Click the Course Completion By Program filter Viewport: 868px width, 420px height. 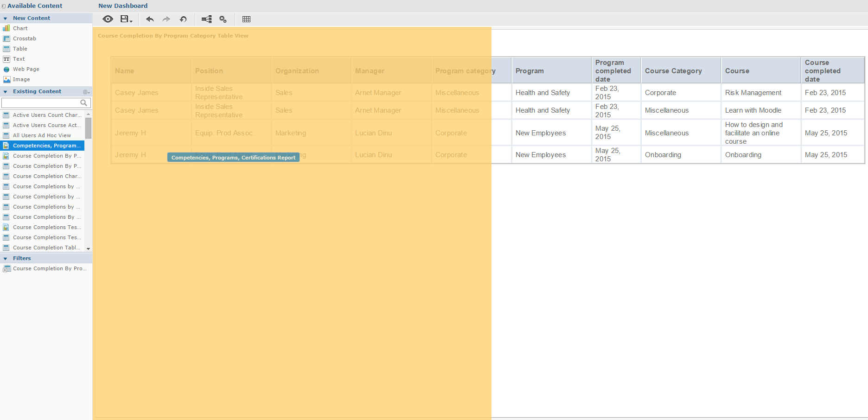pyautogui.click(x=49, y=268)
